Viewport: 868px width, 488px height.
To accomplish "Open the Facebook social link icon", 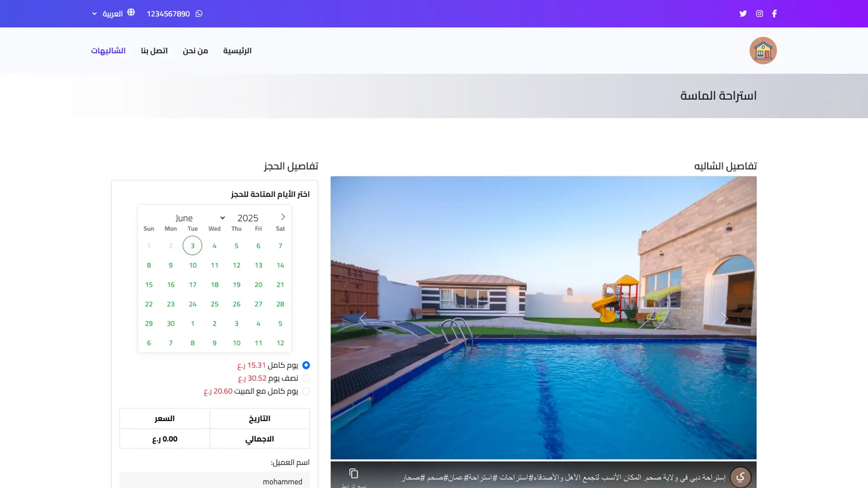I will coord(774,14).
